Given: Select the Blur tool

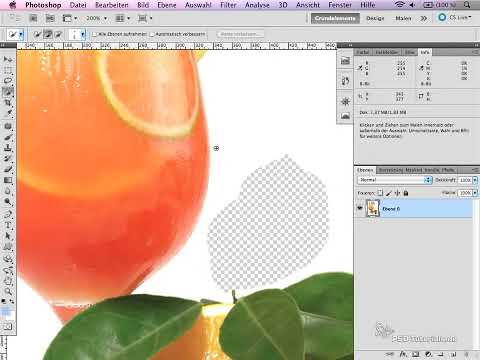Looking at the screenshot, I should click(8, 191).
